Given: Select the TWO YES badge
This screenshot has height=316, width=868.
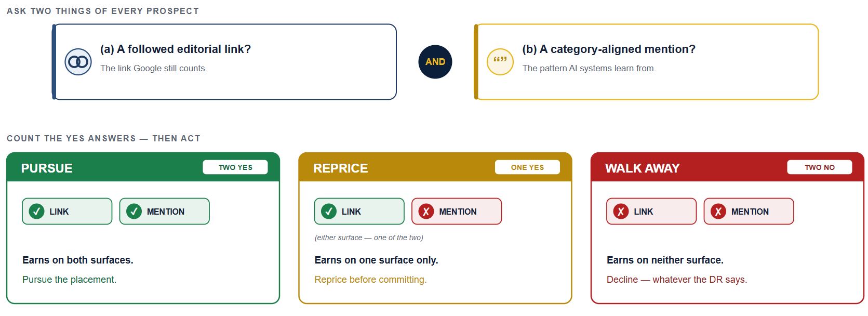Looking at the screenshot, I should tap(235, 167).
